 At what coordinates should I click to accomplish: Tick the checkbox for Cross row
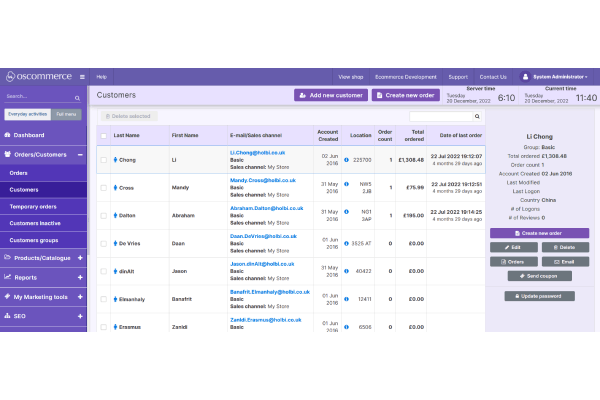tap(104, 188)
